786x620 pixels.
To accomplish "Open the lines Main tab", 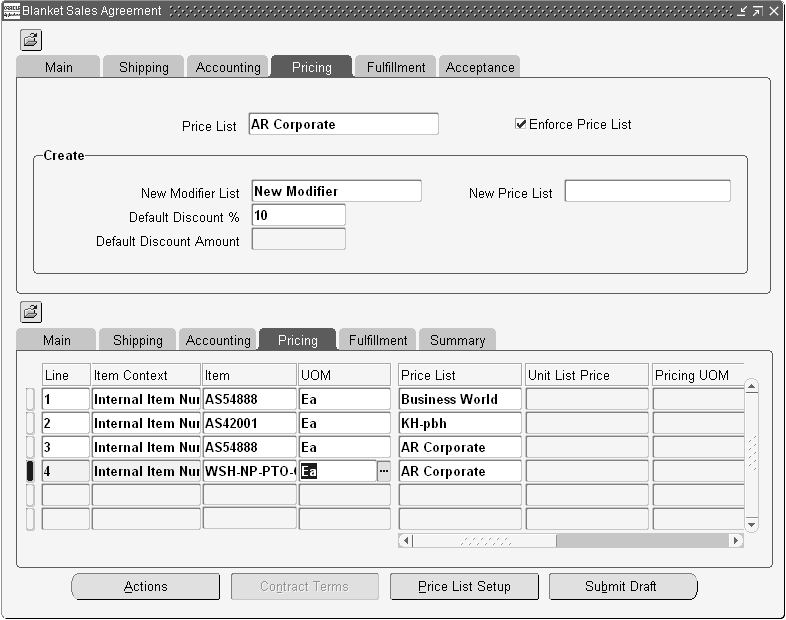I will [57, 340].
